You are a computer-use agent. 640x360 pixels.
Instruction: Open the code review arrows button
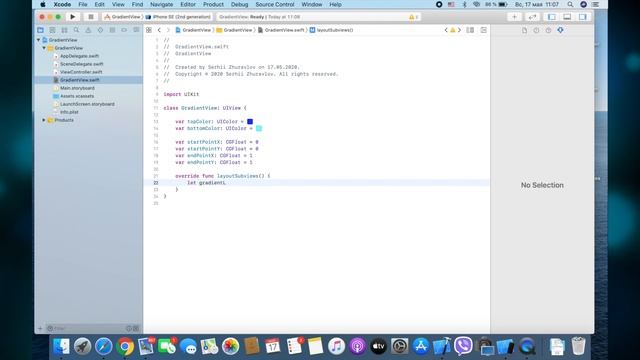coord(532,17)
